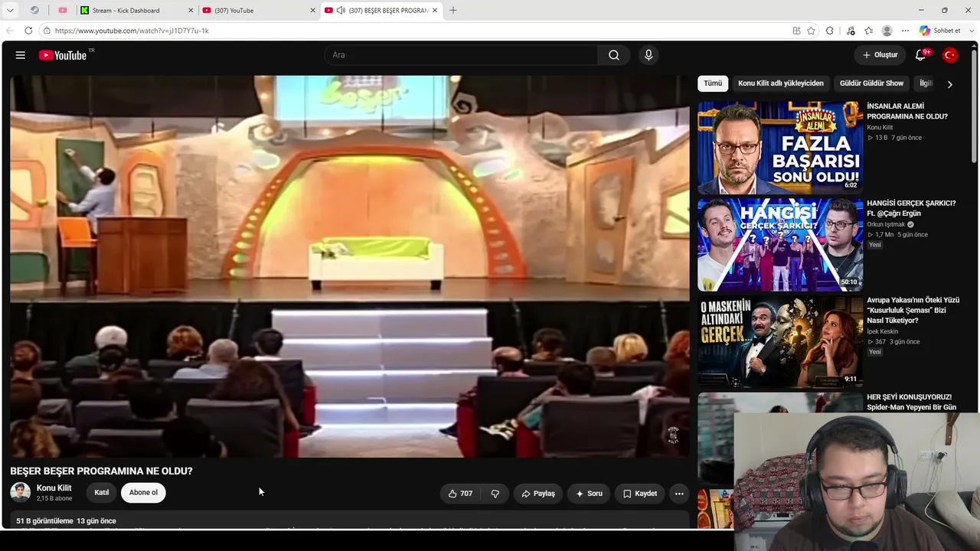Screen dimensions: 980x551
Task: Like the video with 707 likes
Action: [460, 494]
